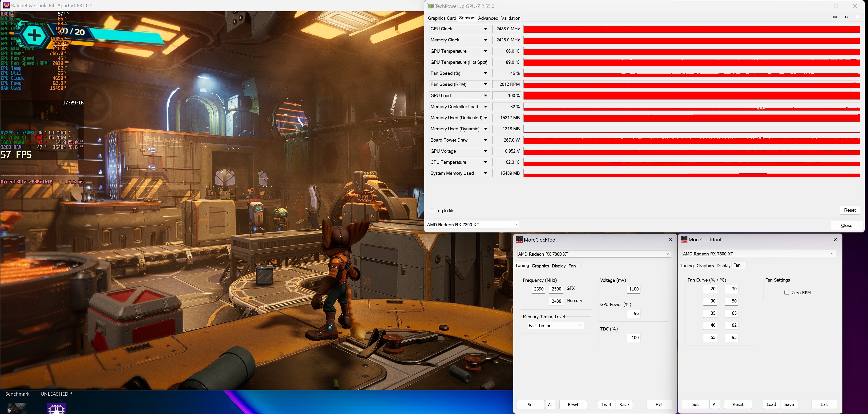Click the GPU-Z Reset button
Image resolution: width=868 pixels, height=414 pixels.
850,210
